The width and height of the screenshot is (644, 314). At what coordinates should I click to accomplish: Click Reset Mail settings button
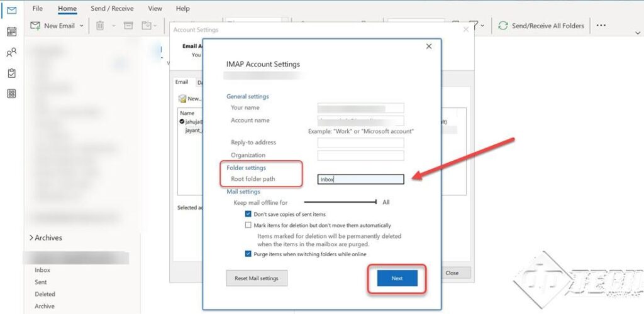click(x=257, y=278)
